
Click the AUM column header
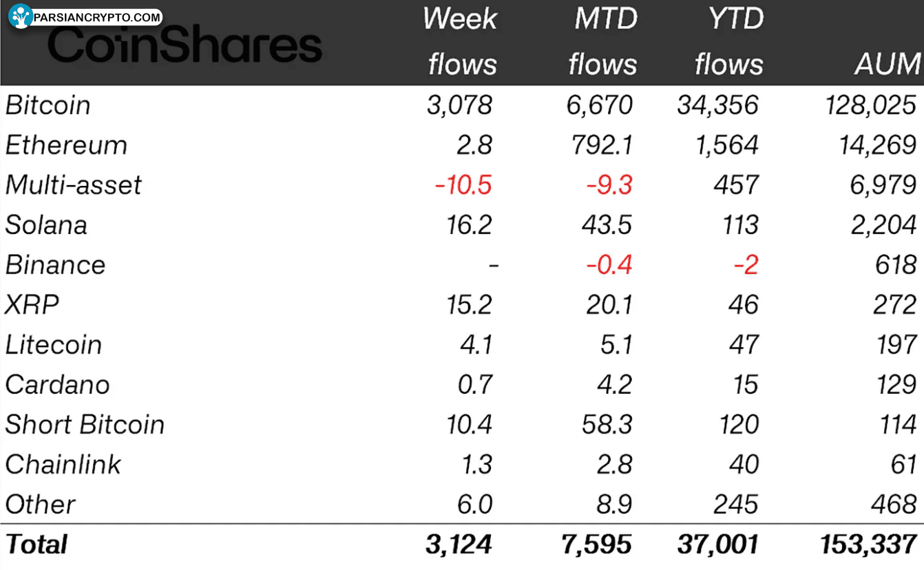pyautogui.click(x=887, y=64)
